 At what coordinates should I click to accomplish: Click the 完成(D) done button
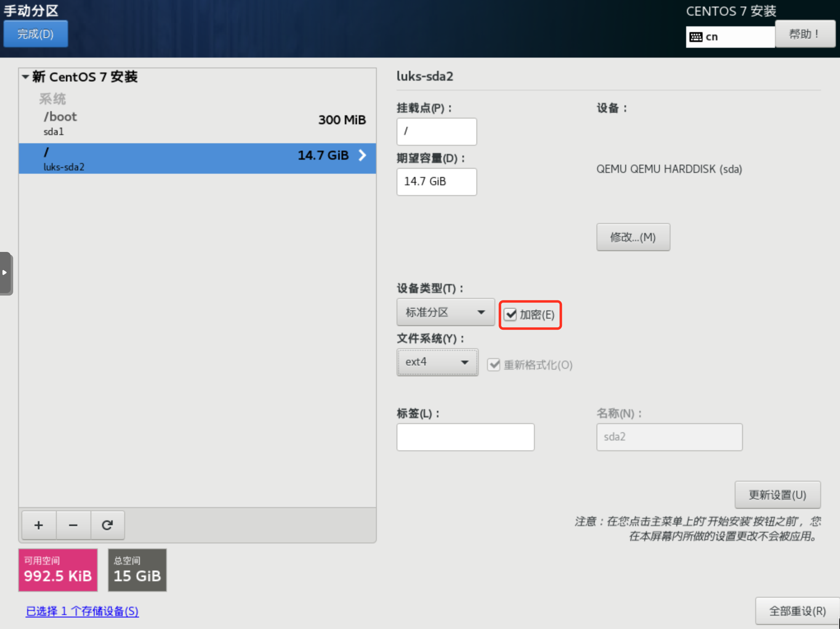[x=36, y=34]
